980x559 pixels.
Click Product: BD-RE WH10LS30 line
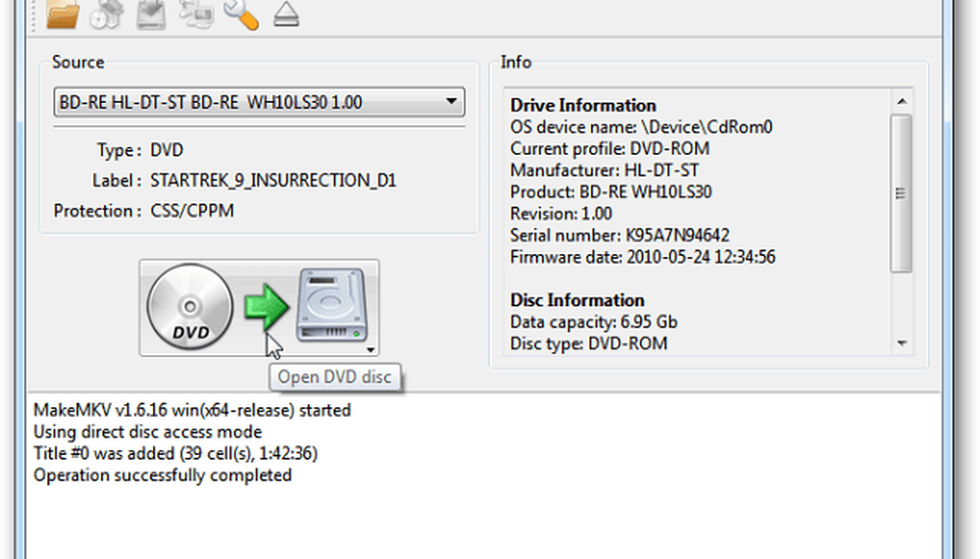click(611, 192)
